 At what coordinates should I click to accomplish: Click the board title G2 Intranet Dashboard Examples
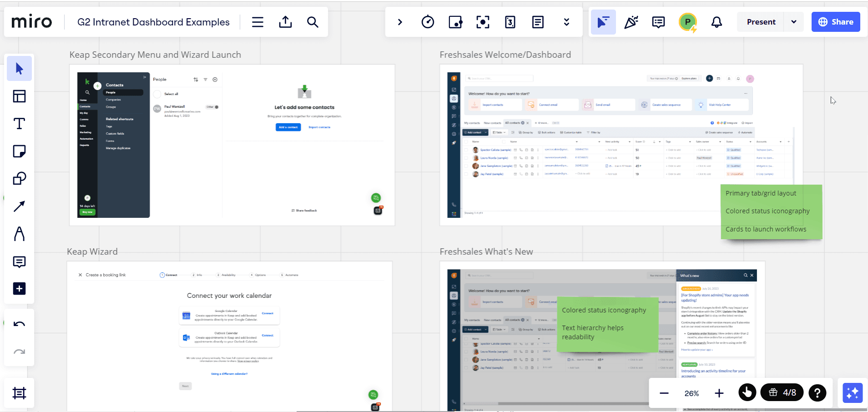pos(153,22)
